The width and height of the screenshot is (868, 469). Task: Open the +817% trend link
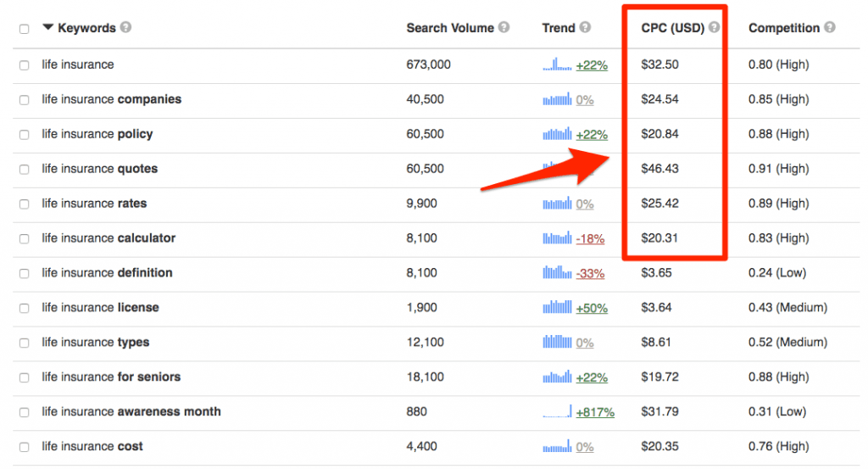[595, 412]
